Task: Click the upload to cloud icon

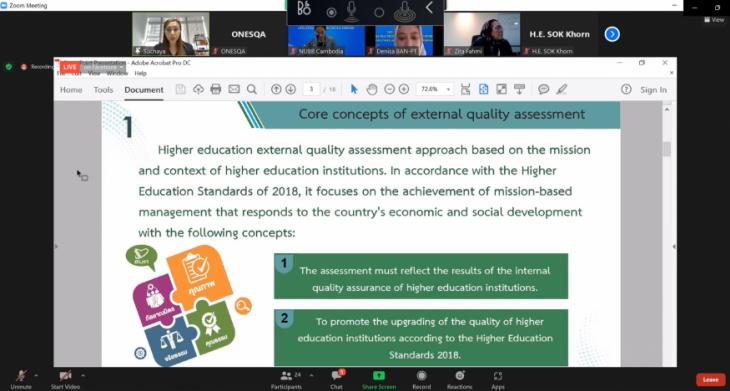Action: [198, 89]
